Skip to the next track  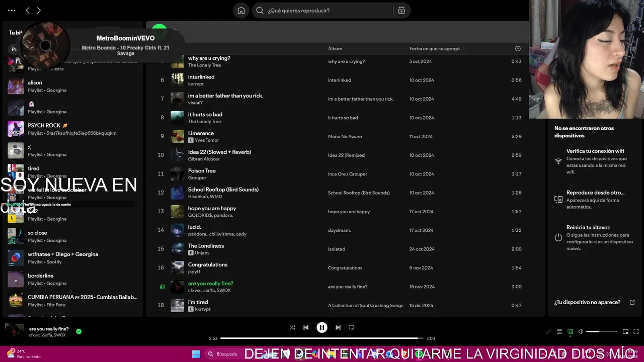pos(338,327)
